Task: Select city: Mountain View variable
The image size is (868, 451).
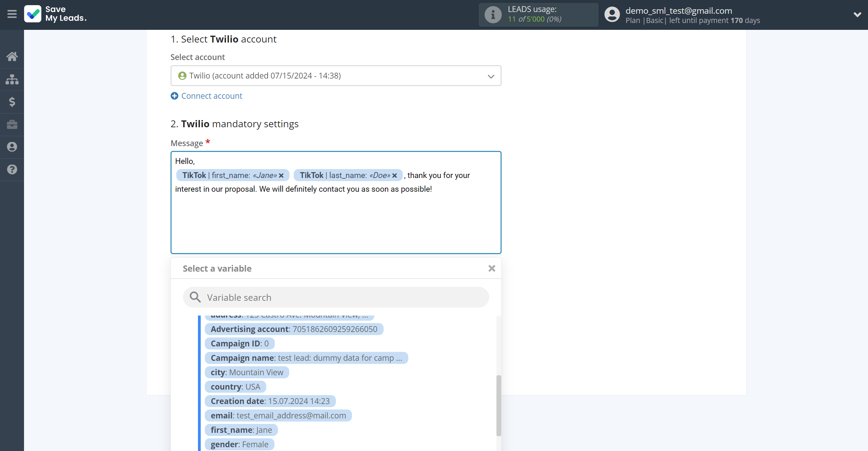Action: (247, 372)
